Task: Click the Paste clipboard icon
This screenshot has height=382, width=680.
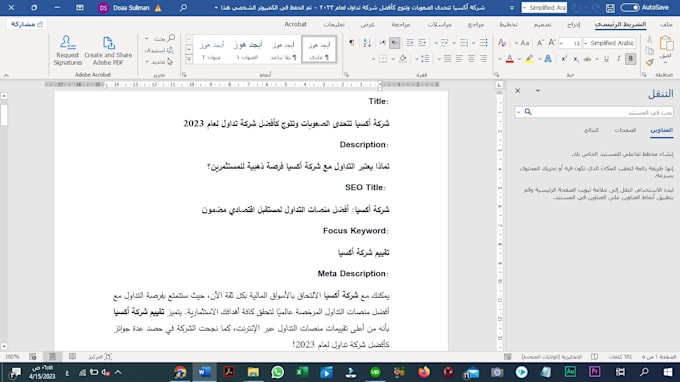Action: 666,43
